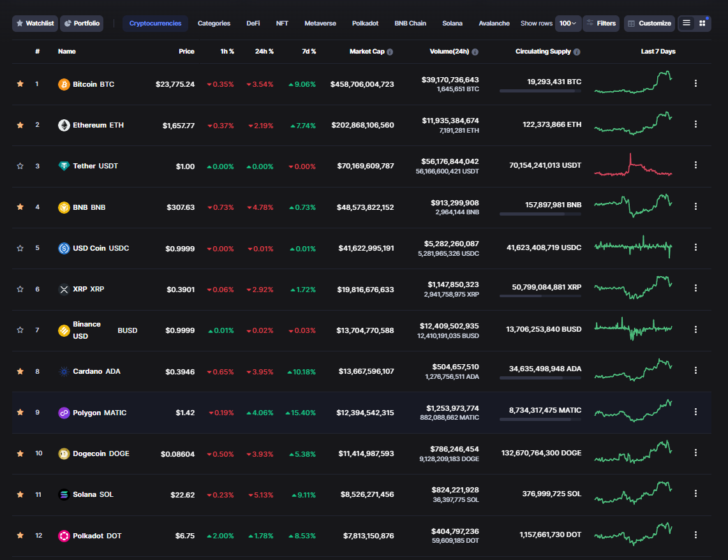Toggle the Polygon watchlist star

(20, 412)
